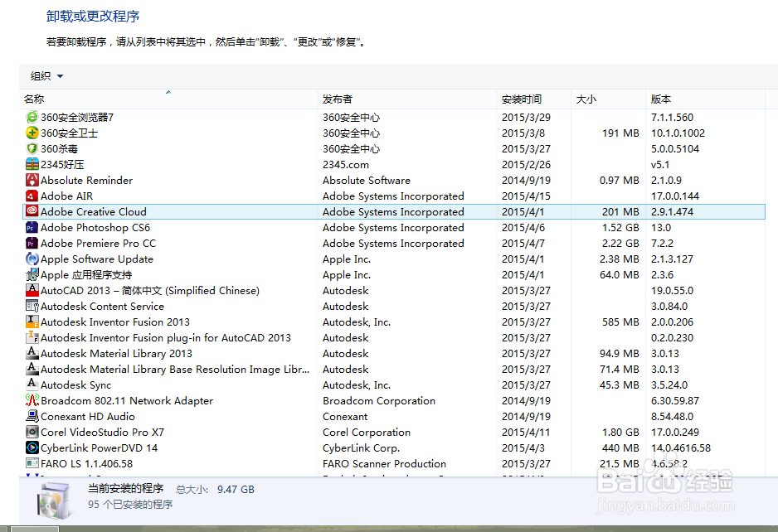Open the 组织 dropdown menu
778x532 pixels.
click(46, 76)
